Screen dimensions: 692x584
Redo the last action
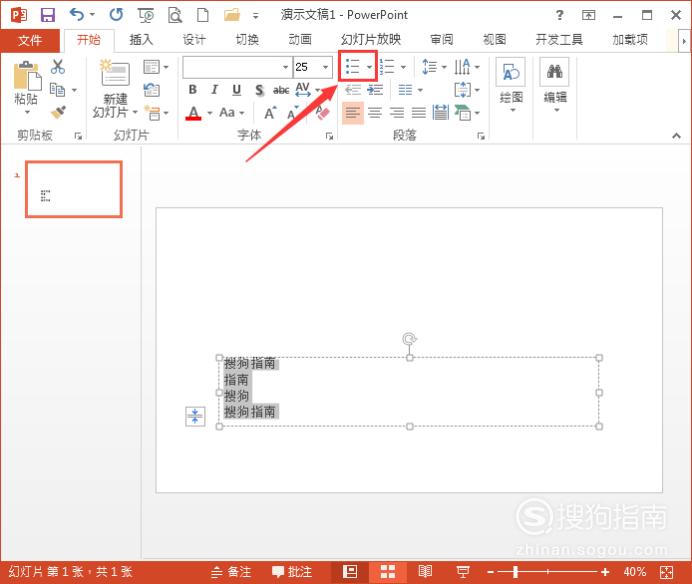[116, 15]
